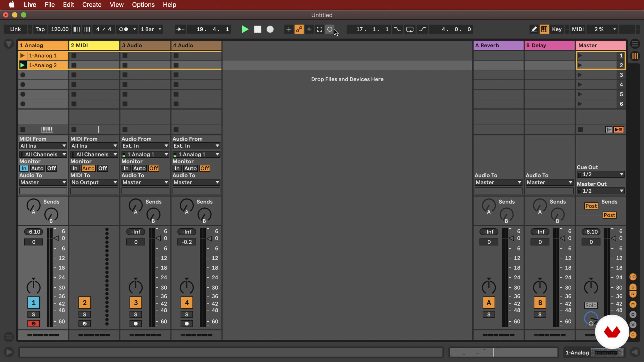Image resolution: width=644 pixels, height=362 pixels.
Task: Open the Options menu
Action: 143,5
